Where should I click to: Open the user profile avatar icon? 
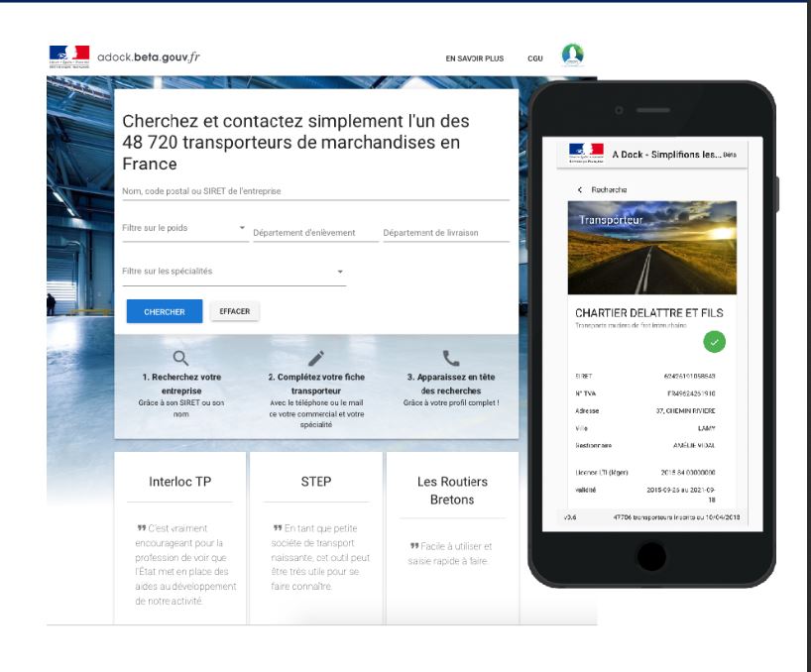pos(573,55)
